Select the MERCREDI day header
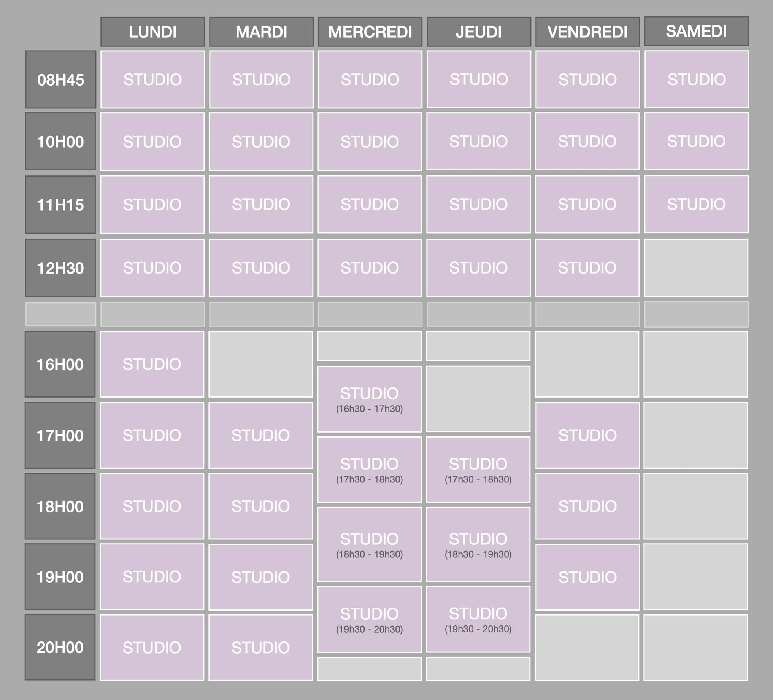The width and height of the screenshot is (773, 700). pyautogui.click(x=370, y=32)
